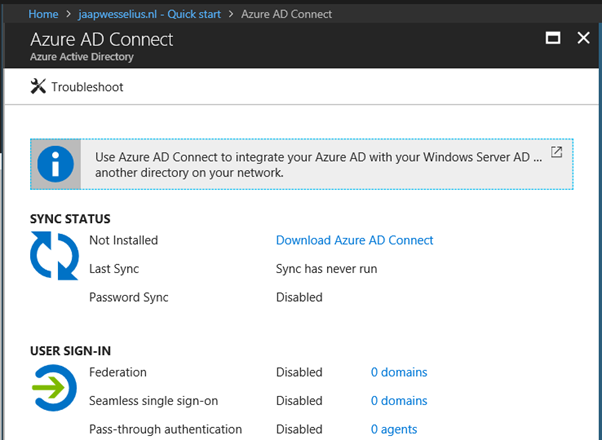
Task: Click the Troubleshoot wrench icon
Action: tap(39, 87)
